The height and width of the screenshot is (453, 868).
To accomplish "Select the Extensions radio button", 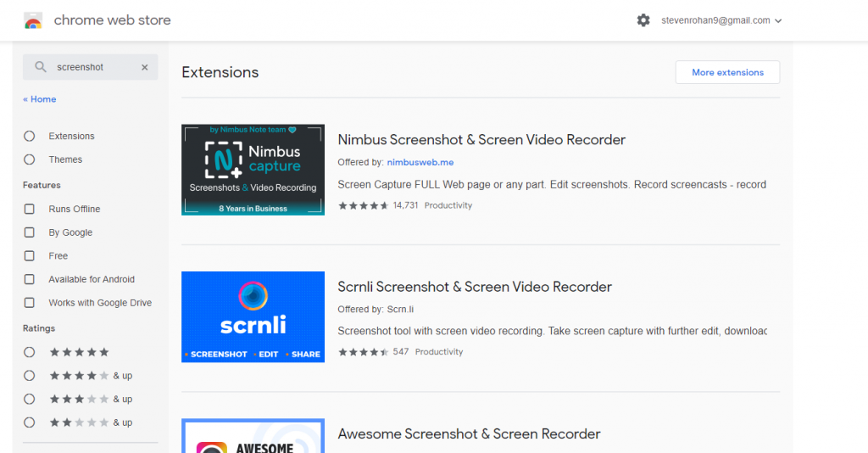I will coord(30,136).
